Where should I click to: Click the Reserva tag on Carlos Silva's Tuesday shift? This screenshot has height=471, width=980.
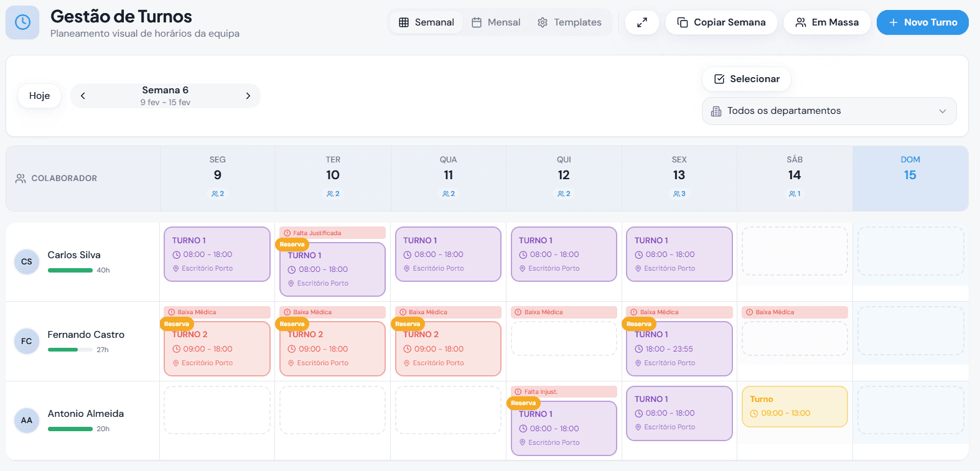point(292,245)
